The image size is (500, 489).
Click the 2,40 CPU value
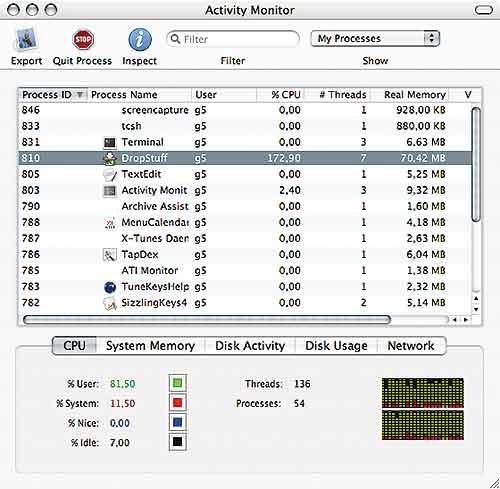click(x=290, y=190)
